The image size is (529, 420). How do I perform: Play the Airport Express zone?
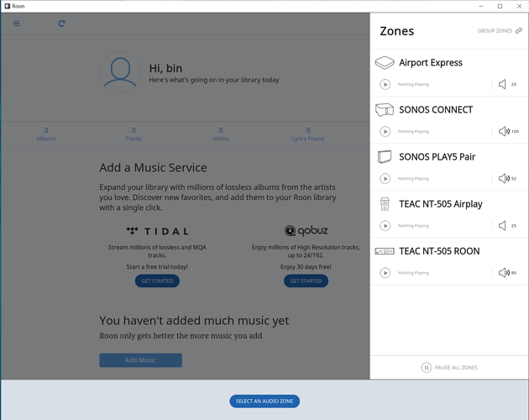tap(385, 84)
